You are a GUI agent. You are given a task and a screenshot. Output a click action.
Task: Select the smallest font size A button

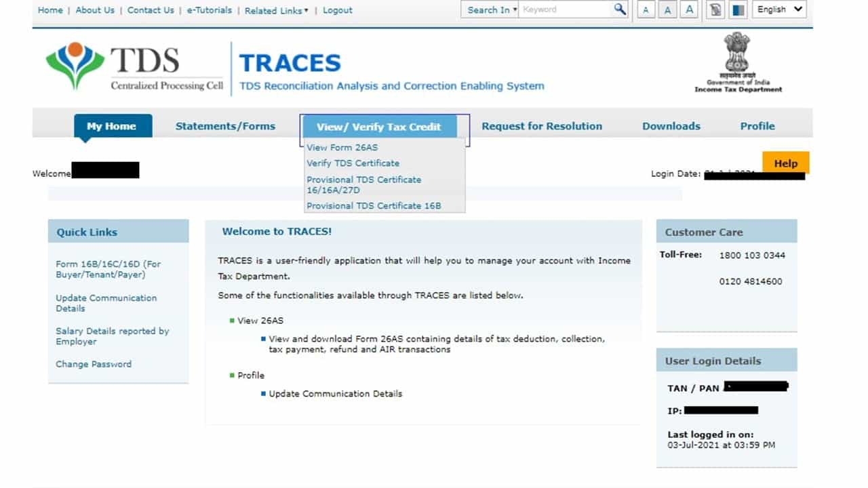(646, 9)
